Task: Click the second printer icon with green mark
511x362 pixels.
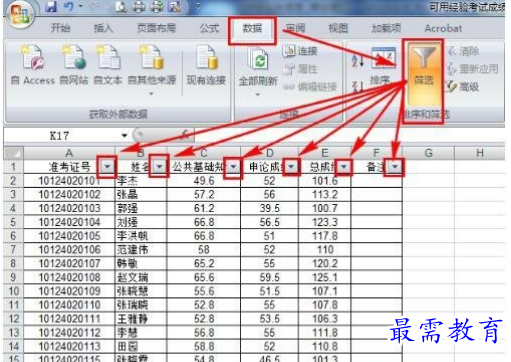Action: point(157,7)
